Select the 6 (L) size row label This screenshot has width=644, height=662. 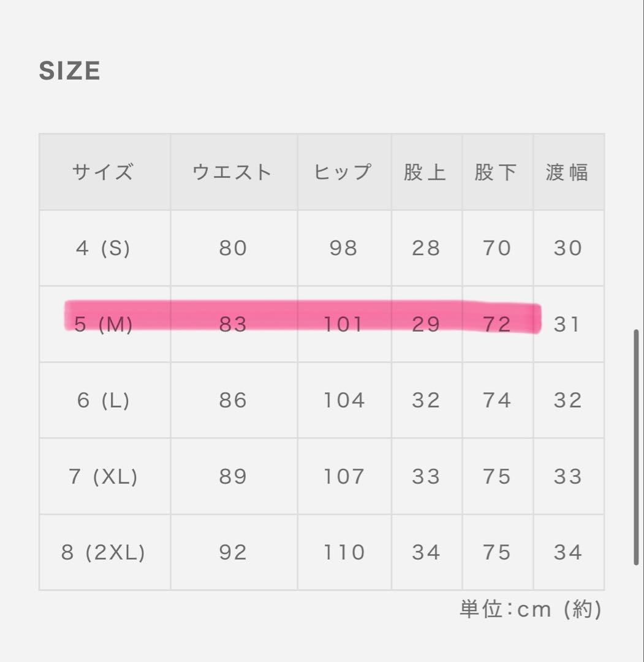tap(103, 400)
